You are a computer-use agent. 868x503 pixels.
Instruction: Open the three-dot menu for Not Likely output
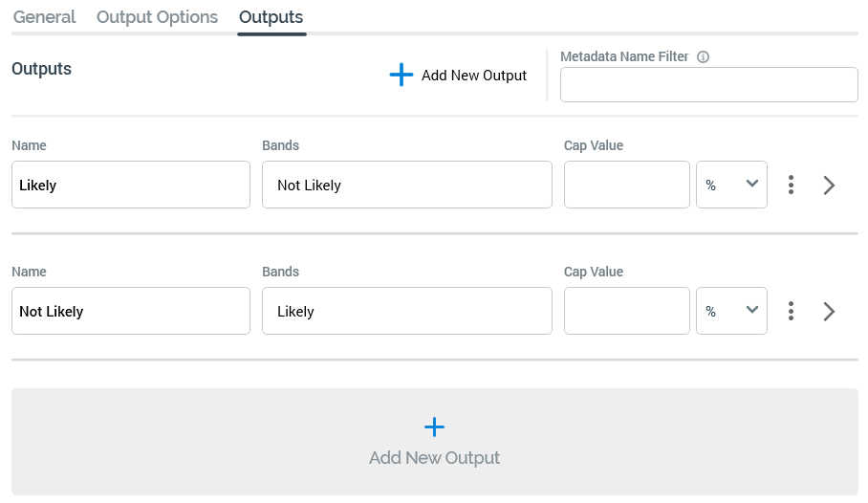pyautogui.click(x=791, y=312)
